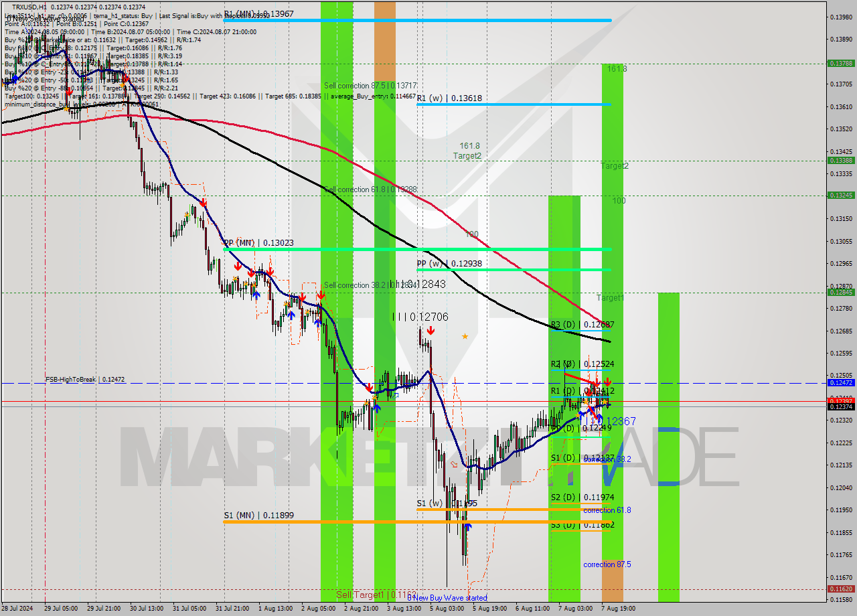The height and width of the screenshot is (616, 857).
Task: Click the R2 (D) | 0.12524 label
Action: click(582, 364)
